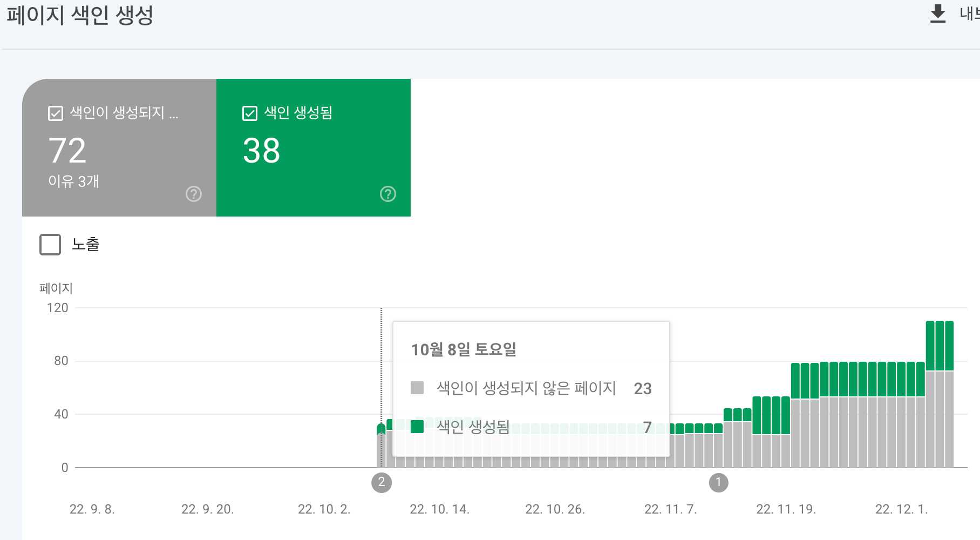Click the 페이지 색인 생성 page title
This screenshot has height=540, width=980.
click(x=80, y=15)
